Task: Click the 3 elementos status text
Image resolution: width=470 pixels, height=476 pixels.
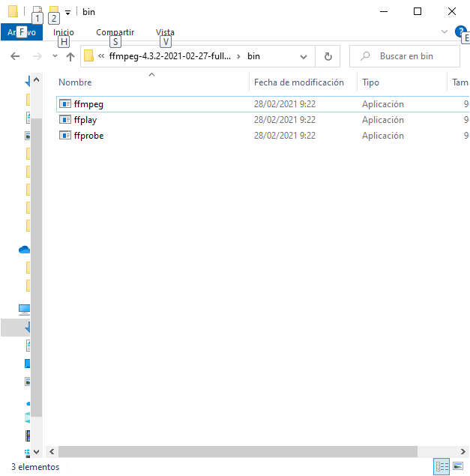Action: point(35,466)
